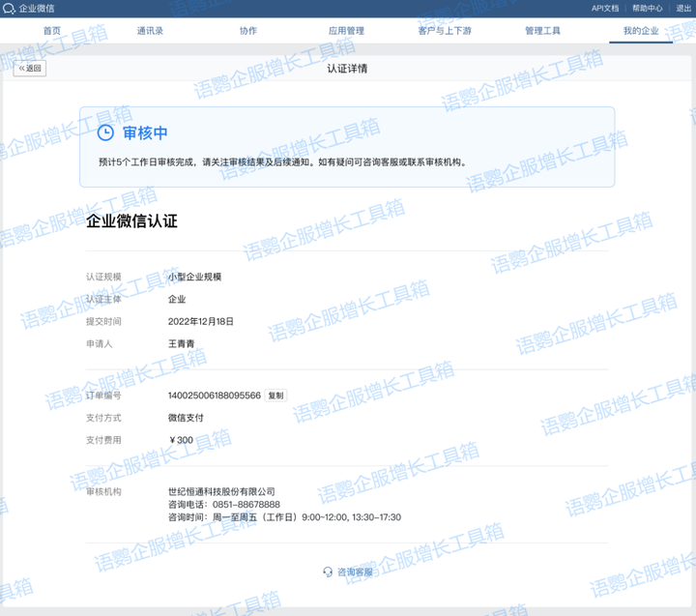The image size is (696, 616).
Task: Open the 咨询客服 text link
Action: [x=355, y=572]
